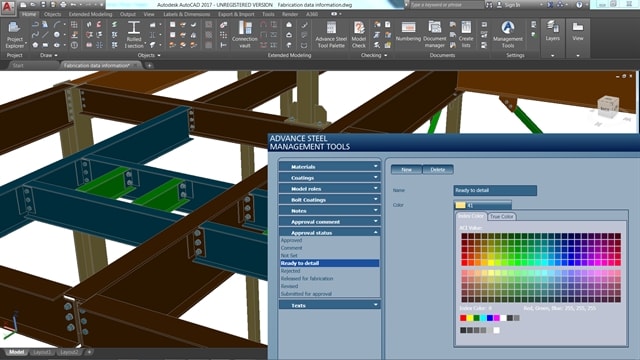640x360 pixels.
Task: Expand the Bolt Coatings section
Action: [x=329, y=200]
